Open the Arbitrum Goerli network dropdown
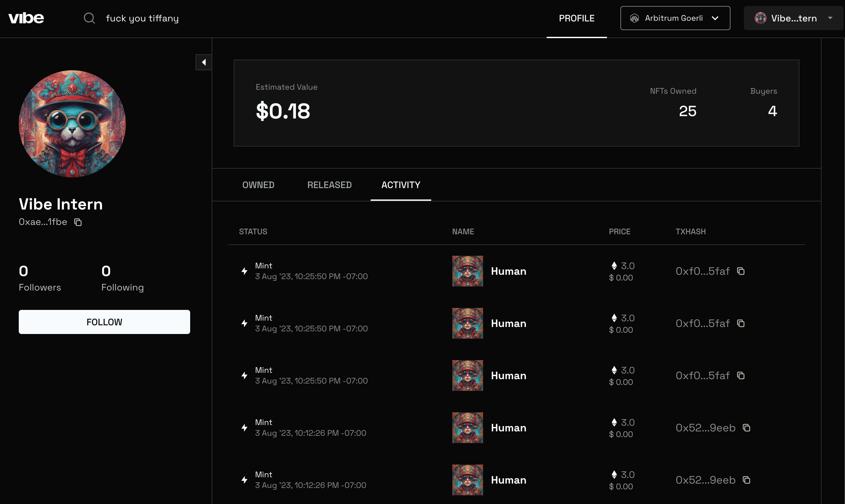The image size is (845, 504). 675,18
